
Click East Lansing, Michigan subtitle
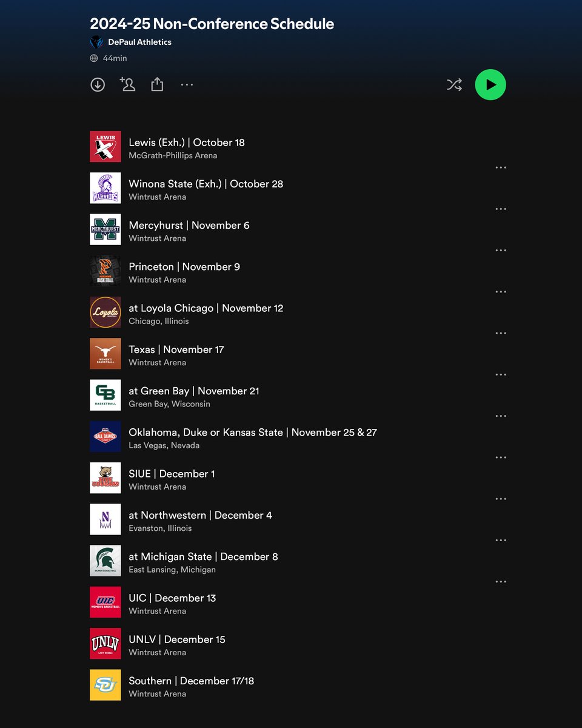coord(172,570)
